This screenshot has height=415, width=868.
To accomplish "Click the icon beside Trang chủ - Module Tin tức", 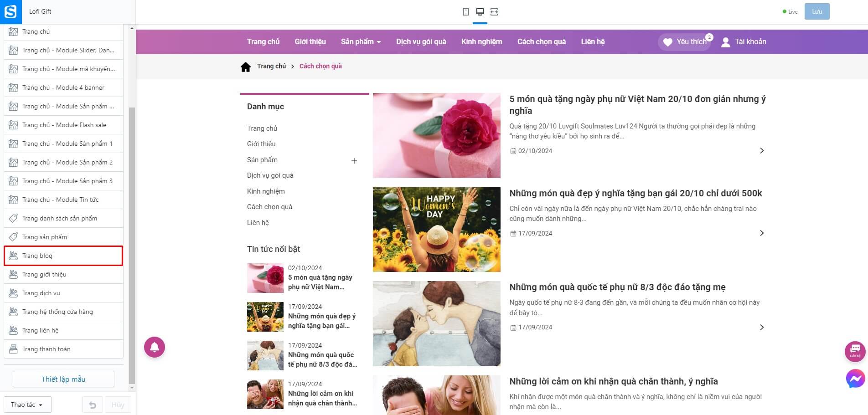I will point(13,200).
